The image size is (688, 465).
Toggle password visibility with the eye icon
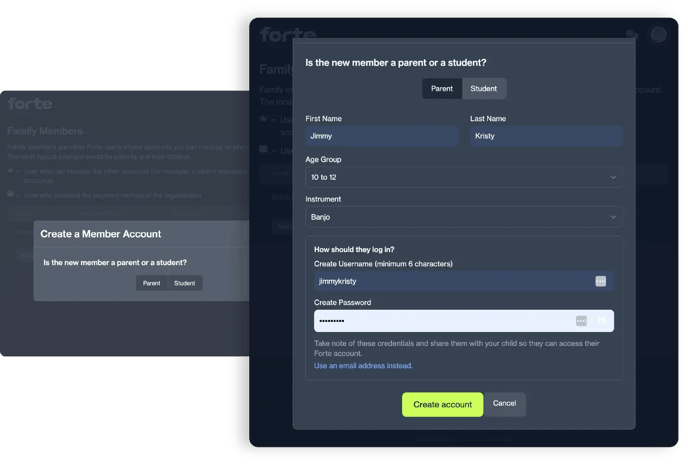602,321
